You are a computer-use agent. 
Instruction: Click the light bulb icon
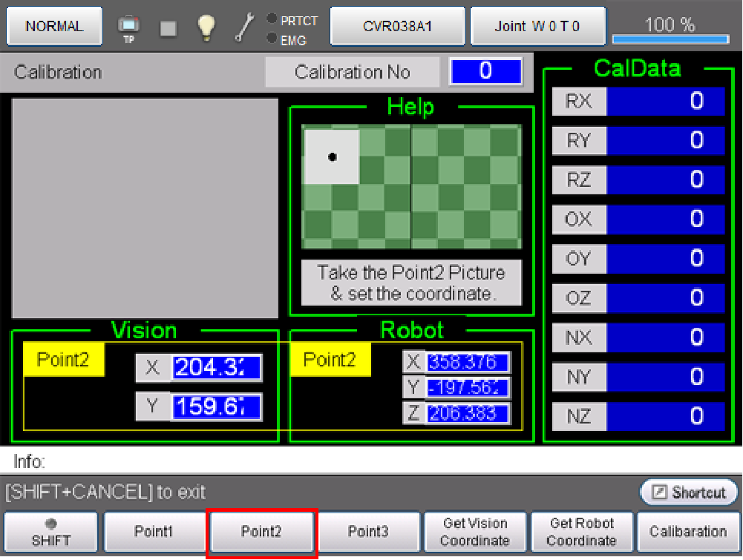[206, 27]
